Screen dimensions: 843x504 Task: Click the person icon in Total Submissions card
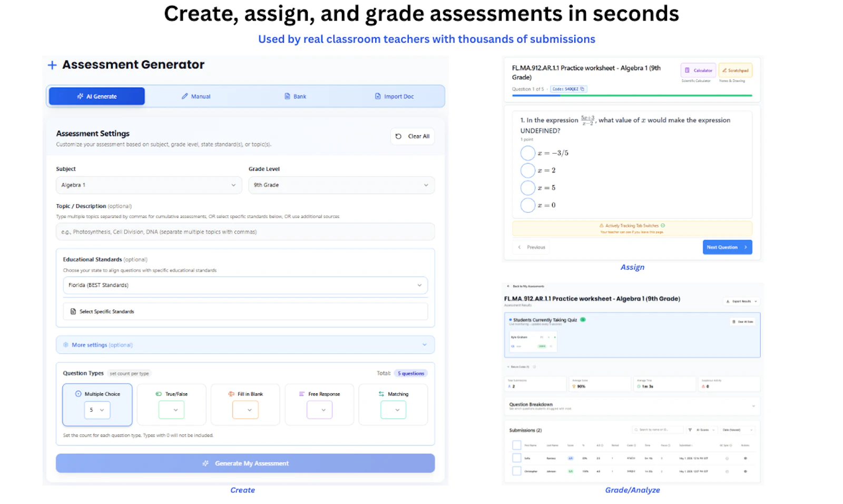pos(509,387)
